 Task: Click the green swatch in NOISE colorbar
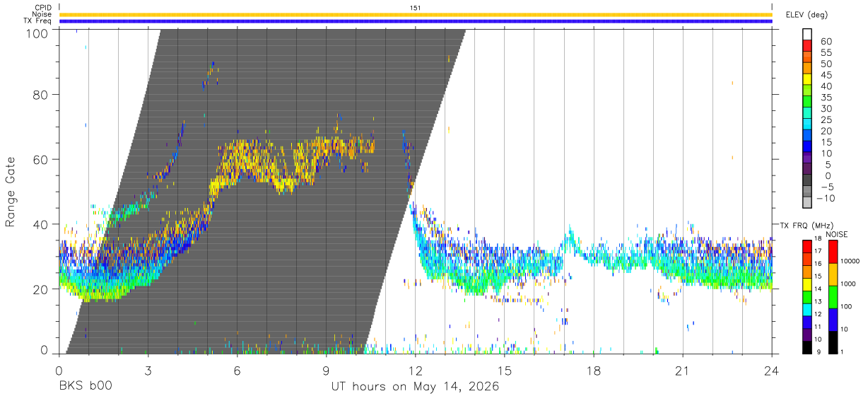point(832,296)
